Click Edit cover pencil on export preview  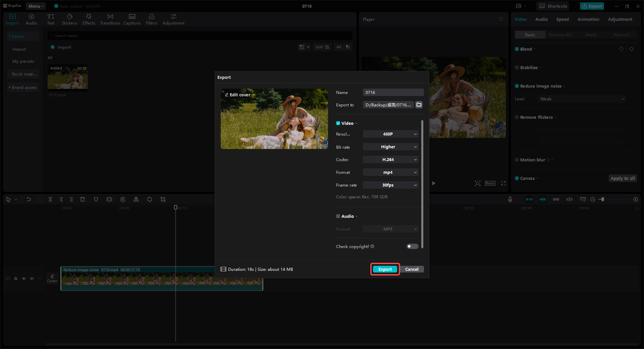coord(227,95)
